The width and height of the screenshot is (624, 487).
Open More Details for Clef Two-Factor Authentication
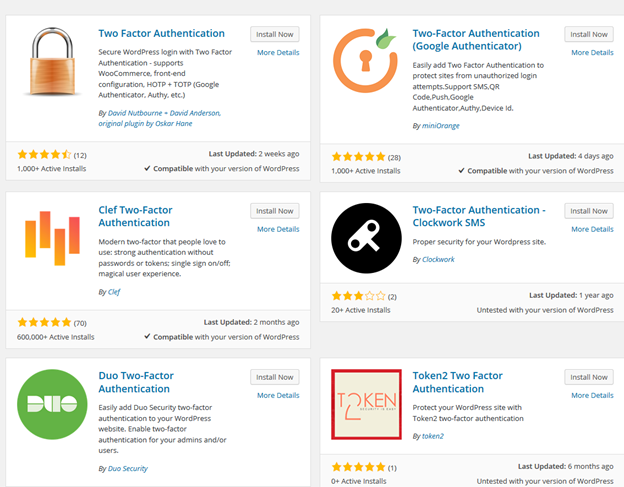(278, 229)
